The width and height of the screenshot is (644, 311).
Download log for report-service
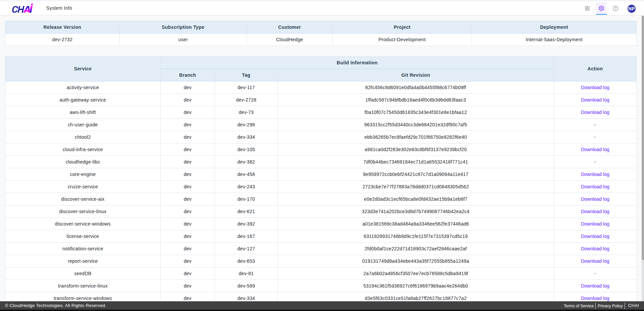(x=595, y=261)
